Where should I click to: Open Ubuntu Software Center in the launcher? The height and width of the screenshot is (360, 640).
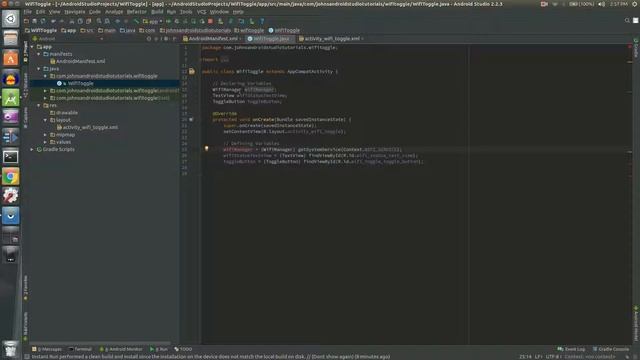pos(11,59)
